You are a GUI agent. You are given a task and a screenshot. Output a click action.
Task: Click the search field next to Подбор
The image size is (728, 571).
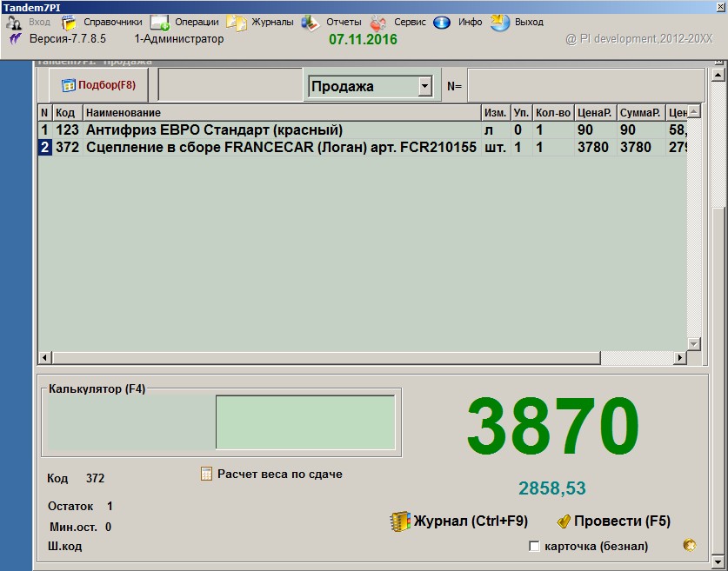pos(230,85)
